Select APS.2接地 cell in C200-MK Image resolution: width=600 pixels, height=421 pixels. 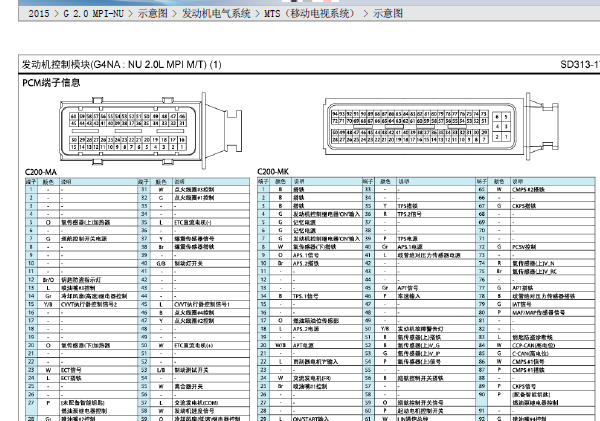pos(306,263)
